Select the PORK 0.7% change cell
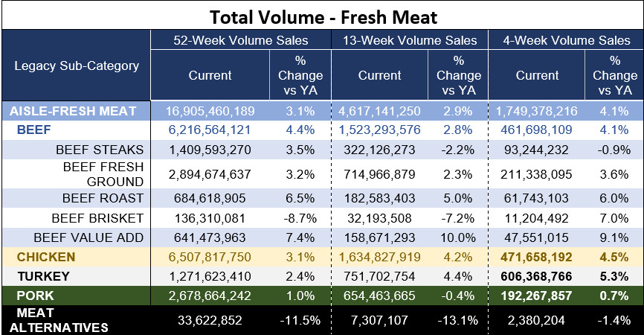The height and width of the screenshot is (335, 644). (x=614, y=296)
